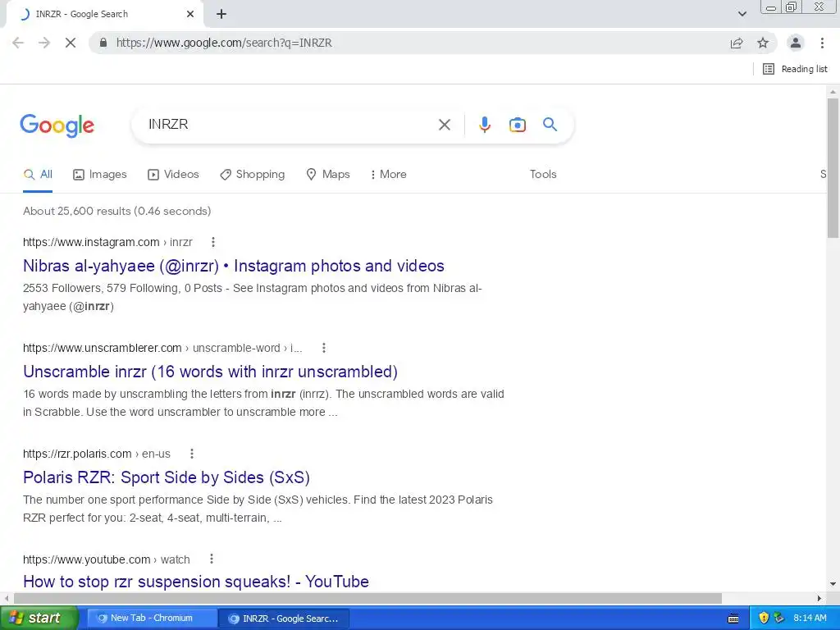Start a voice search with microphone

(x=484, y=125)
